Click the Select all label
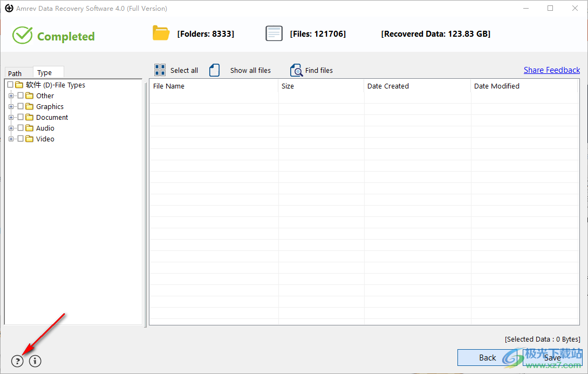 tap(184, 70)
